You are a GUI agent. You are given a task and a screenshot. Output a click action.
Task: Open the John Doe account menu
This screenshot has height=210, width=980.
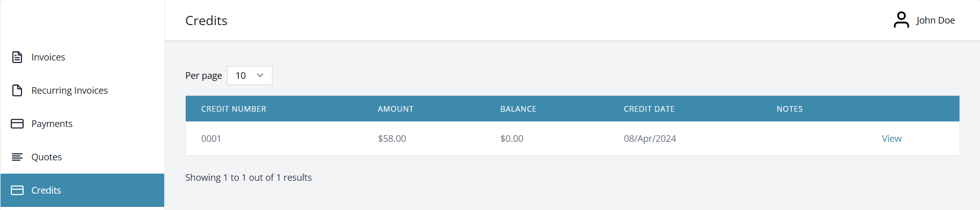click(x=935, y=20)
